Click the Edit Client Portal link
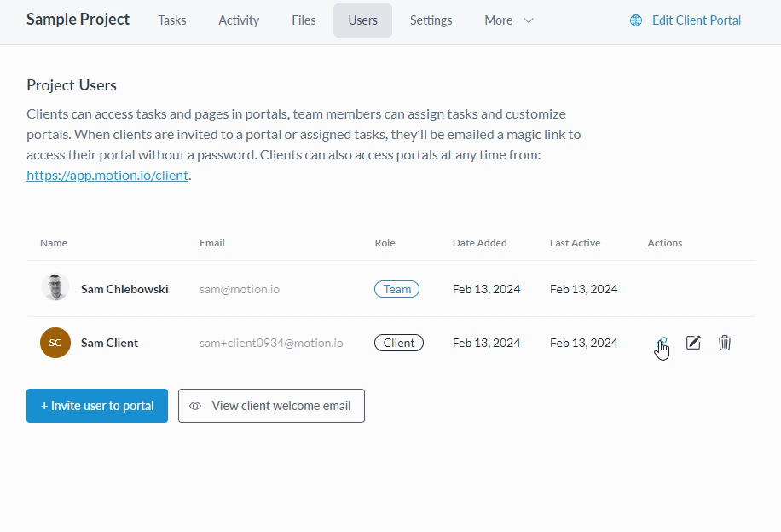The height and width of the screenshot is (532, 781). coord(696,20)
